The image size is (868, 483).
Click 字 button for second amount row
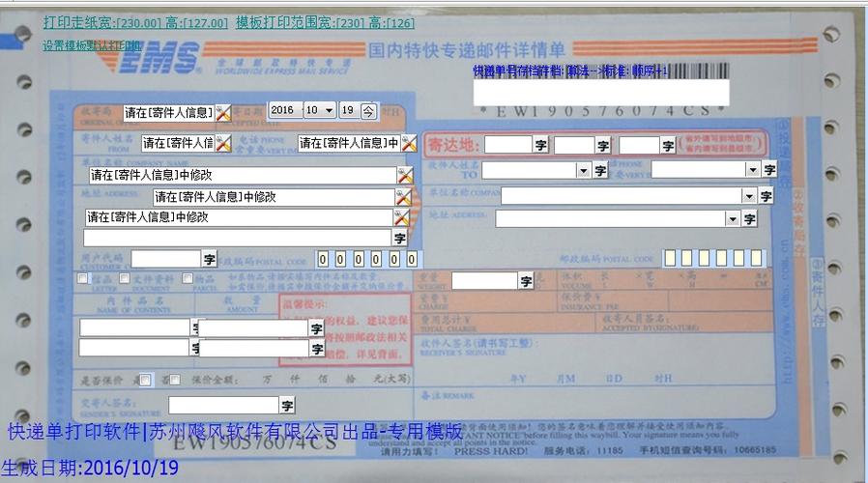coord(317,349)
